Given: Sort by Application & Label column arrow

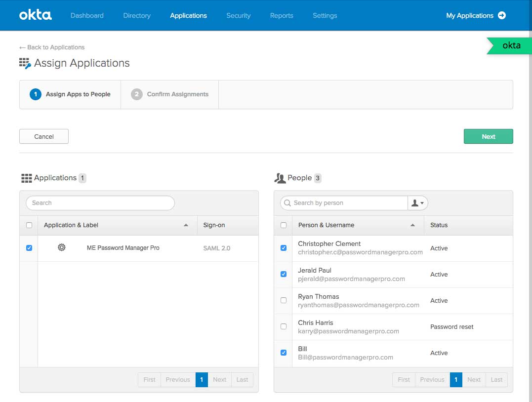Looking at the screenshot, I should [x=186, y=225].
